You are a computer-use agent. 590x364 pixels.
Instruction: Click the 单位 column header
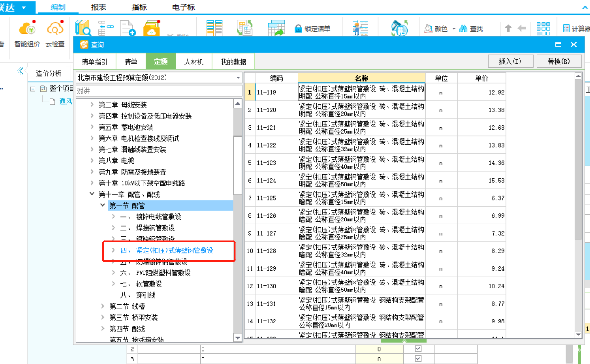(441, 78)
